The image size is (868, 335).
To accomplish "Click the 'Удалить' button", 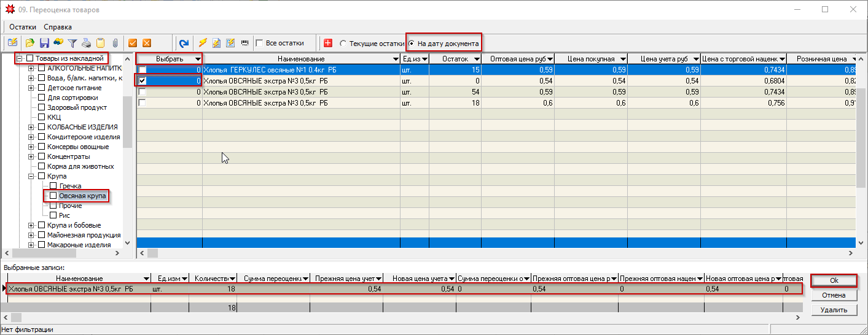I will click(834, 310).
